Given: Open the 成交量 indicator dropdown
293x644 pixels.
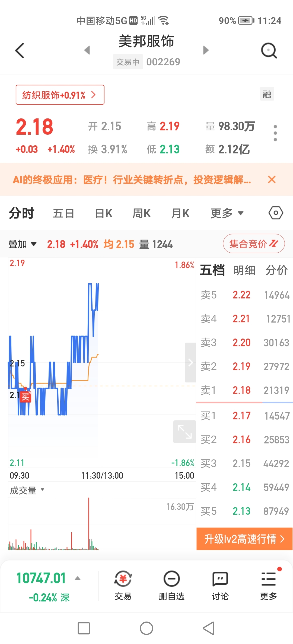Looking at the screenshot, I should [x=27, y=490].
